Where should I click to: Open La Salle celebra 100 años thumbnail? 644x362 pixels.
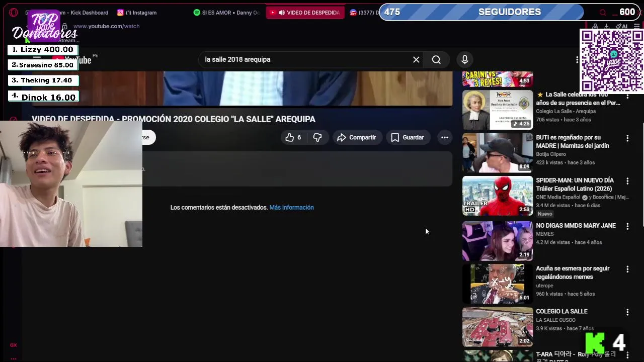point(498,110)
